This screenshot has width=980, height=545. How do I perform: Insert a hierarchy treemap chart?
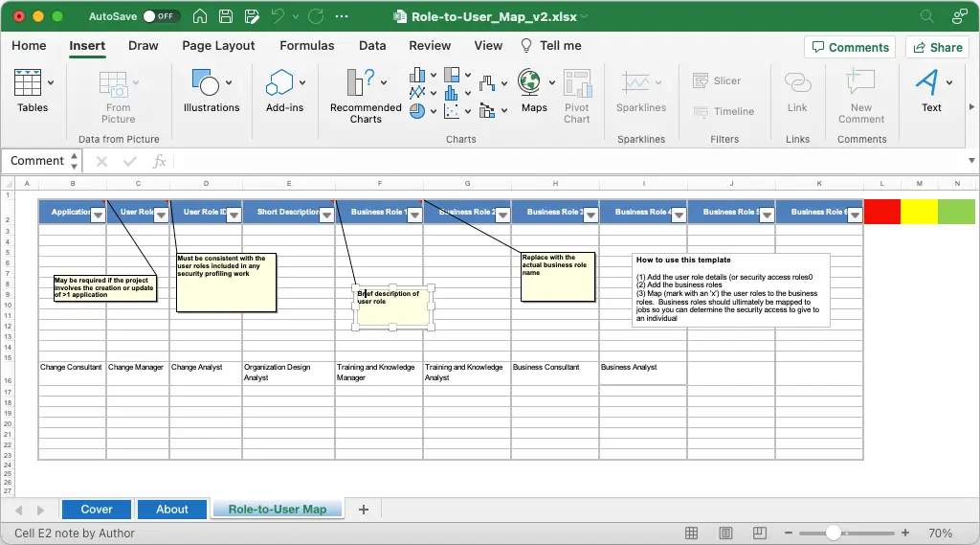(x=452, y=75)
